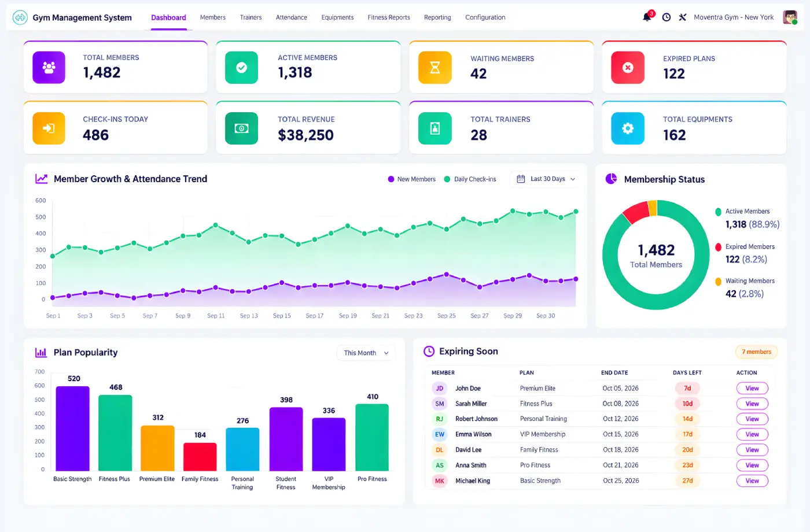Click the Basic Strength bar in chart
The image size is (810, 532).
click(72, 428)
